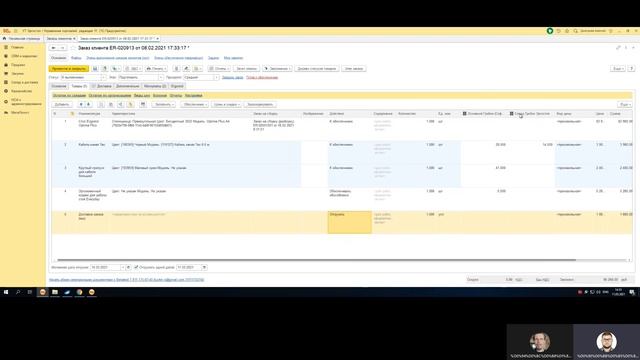The height and width of the screenshot is (360, 640).
Task: Toggle the Отгружать одной датой checkbox
Action: click(136, 267)
